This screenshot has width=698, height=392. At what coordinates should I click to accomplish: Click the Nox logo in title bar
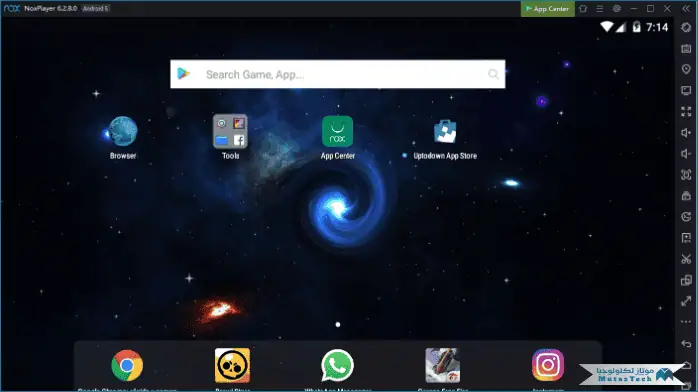12,8
